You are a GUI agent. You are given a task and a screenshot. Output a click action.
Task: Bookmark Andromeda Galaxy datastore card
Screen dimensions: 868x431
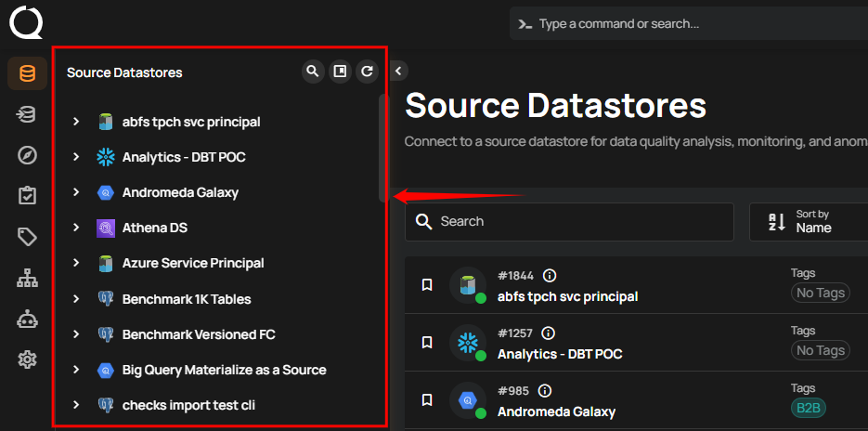point(427,400)
